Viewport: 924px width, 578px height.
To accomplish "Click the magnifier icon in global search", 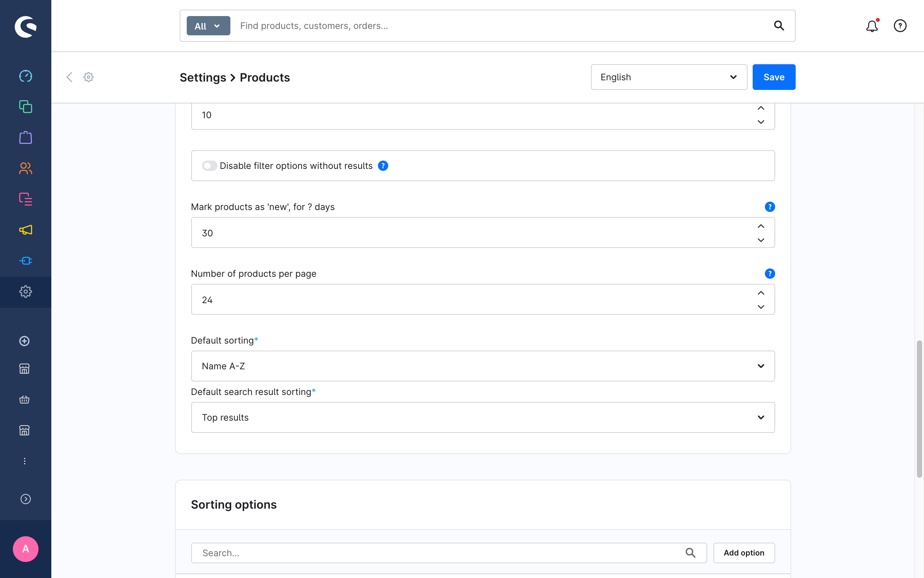I will pos(779,26).
